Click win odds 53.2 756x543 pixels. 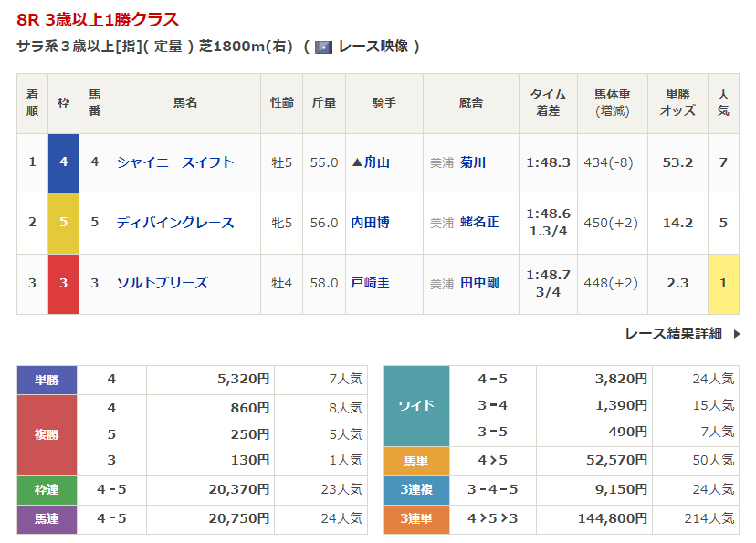click(x=677, y=162)
